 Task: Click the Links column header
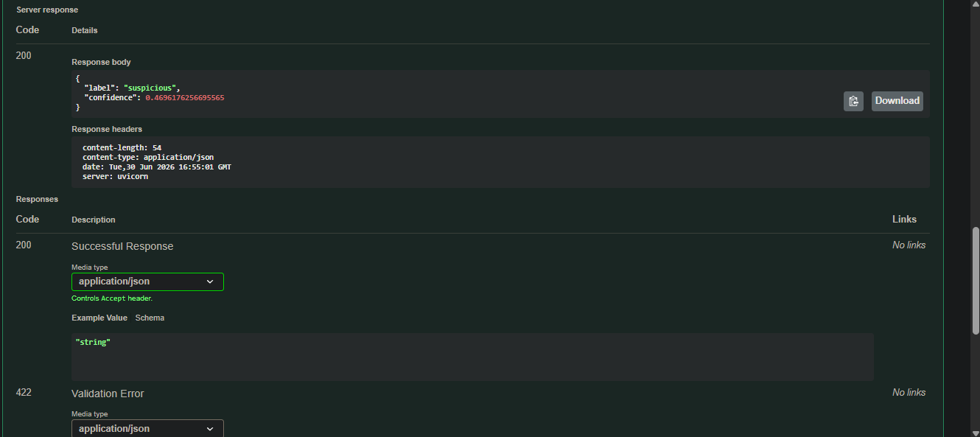point(905,219)
